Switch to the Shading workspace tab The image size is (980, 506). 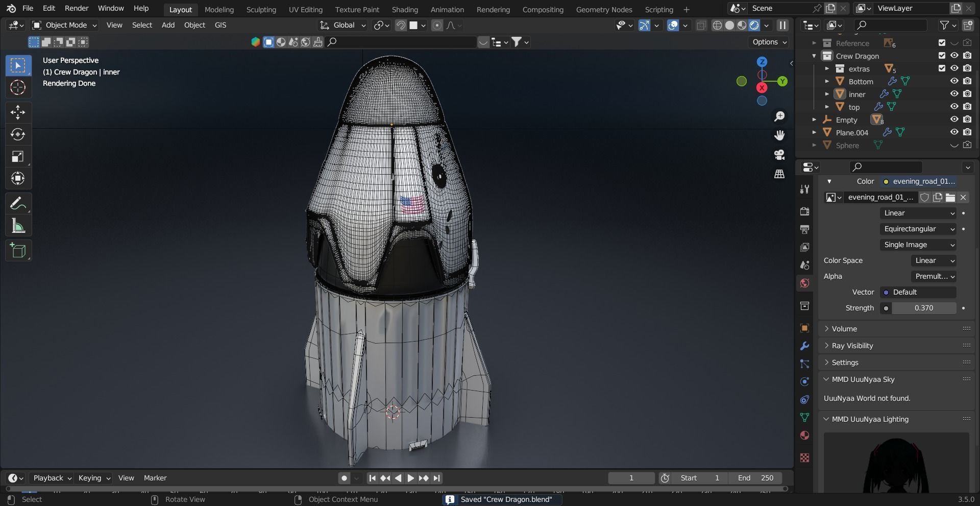404,9
